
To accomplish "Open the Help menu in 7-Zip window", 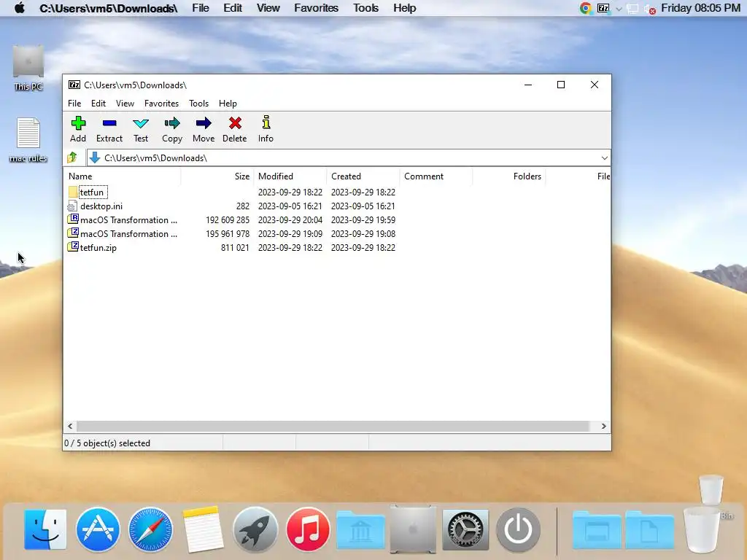I will tap(228, 104).
